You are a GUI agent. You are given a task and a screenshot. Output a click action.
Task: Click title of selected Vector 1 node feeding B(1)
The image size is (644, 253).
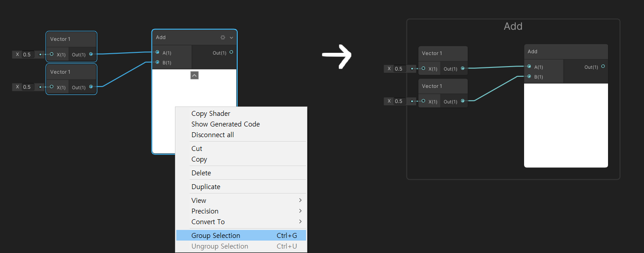pos(60,72)
